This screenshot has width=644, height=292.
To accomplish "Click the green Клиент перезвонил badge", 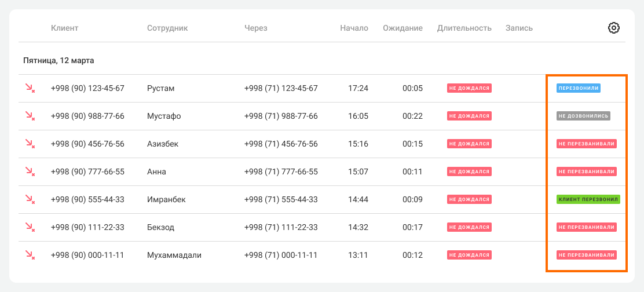I will tap(588, 199).
